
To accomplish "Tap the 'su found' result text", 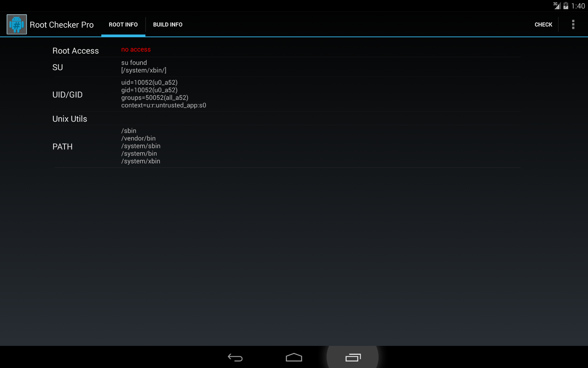I will tap(134, 63).
